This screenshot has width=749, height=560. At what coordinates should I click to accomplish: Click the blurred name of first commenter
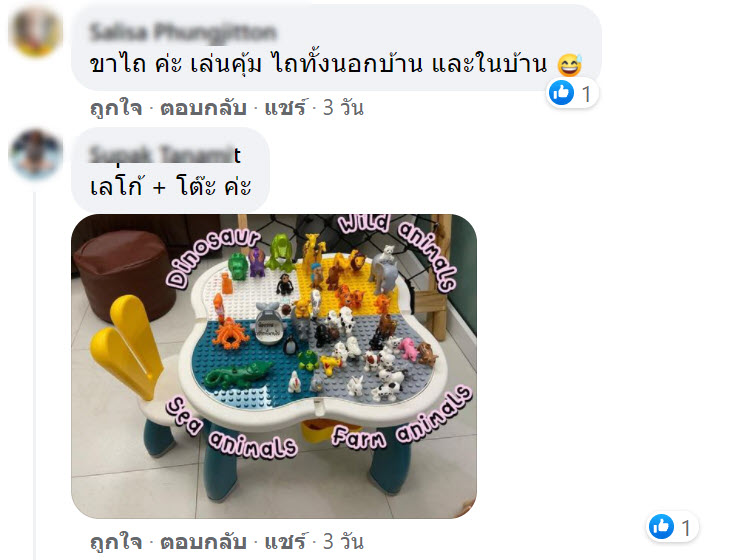coord(183,32)
